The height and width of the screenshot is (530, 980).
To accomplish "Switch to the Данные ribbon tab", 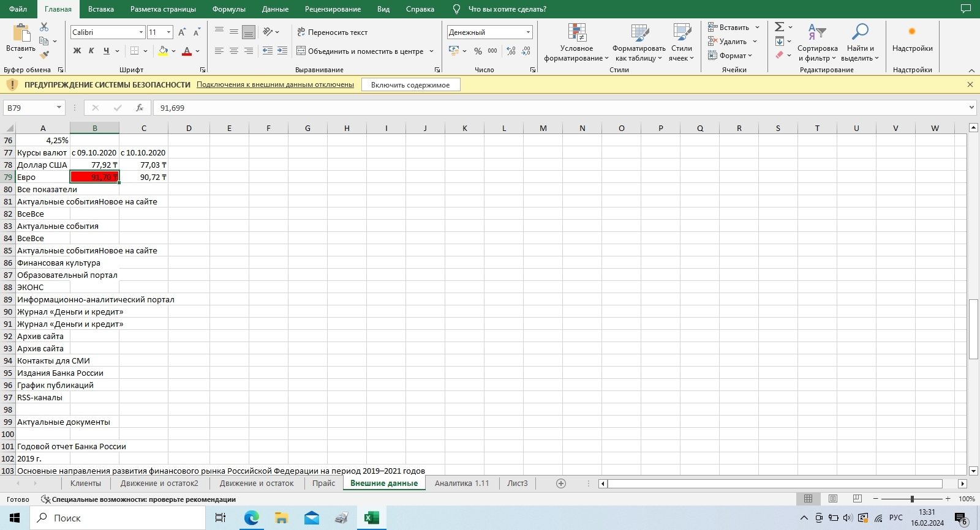I will click(275, 9).
